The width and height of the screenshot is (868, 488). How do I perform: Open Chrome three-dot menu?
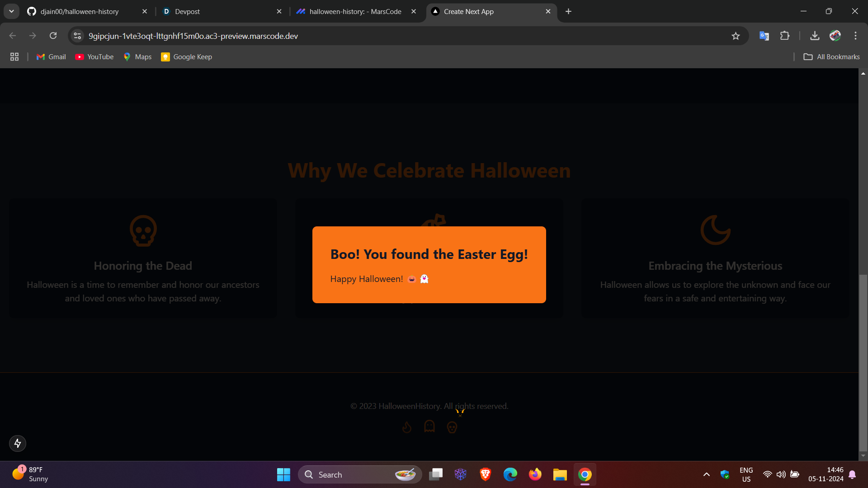tap(855, 36)
